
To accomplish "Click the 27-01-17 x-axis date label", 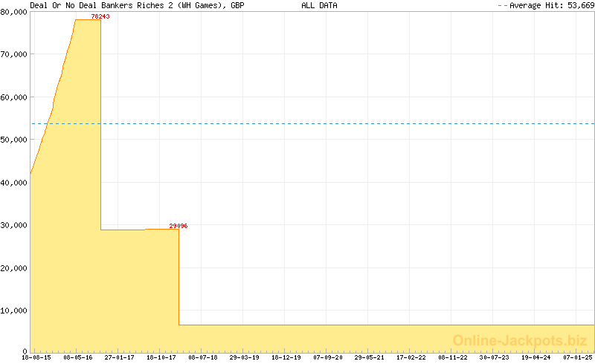I will point(120,357).
